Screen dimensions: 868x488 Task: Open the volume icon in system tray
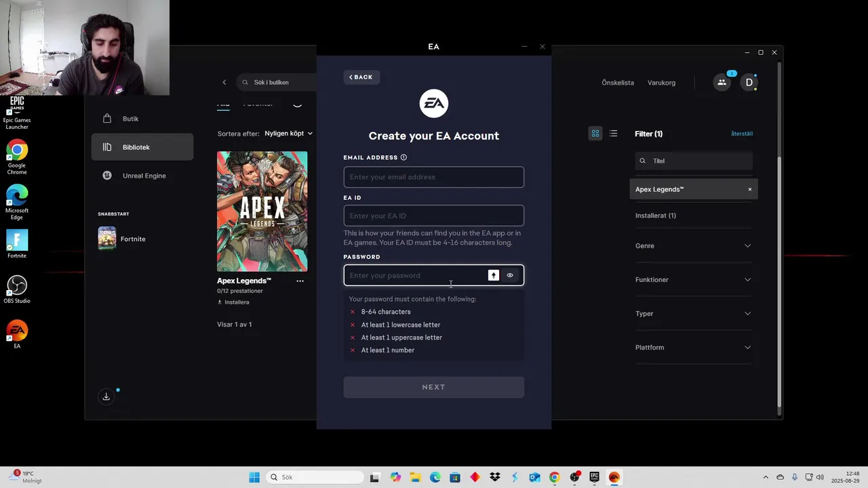820,477
